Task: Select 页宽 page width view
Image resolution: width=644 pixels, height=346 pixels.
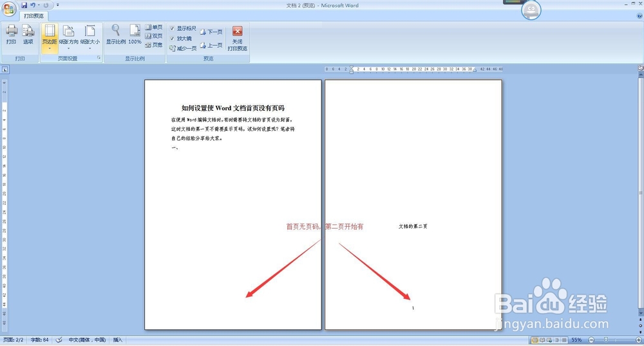Action: [x=154, y=45]
